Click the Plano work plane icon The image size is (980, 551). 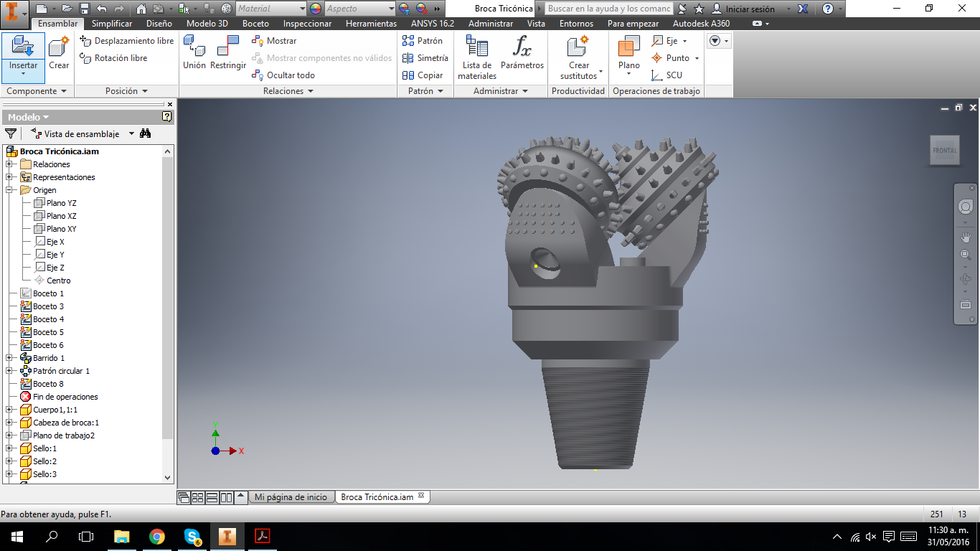pyautogui.click(x=628, y=48)
